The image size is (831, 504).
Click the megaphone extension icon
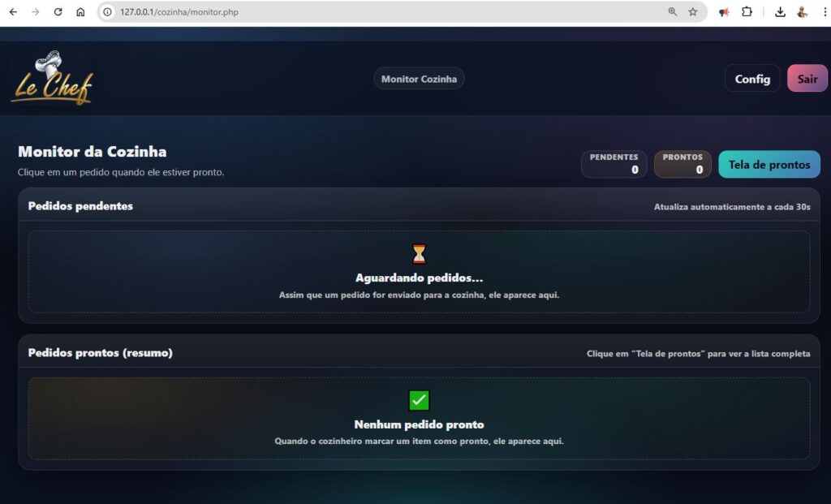[724, 12]
